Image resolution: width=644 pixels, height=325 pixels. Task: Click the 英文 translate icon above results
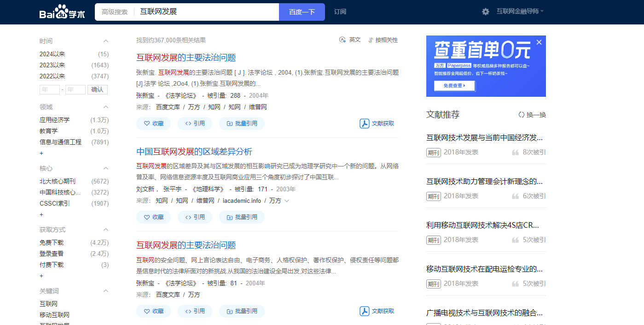343,39
